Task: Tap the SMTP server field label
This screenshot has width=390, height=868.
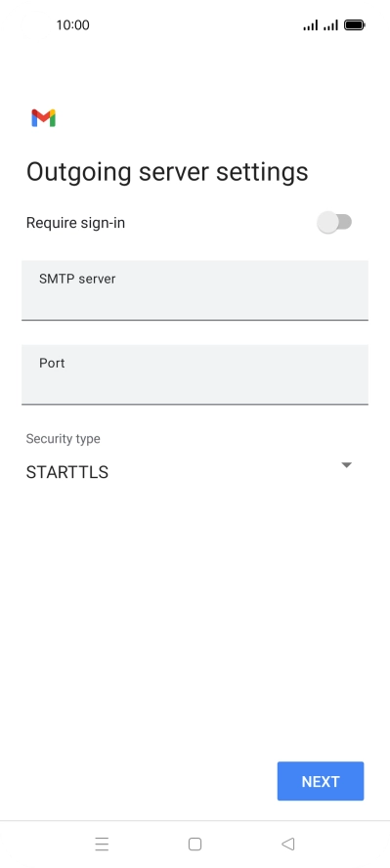Action: (x=77, y=279)
